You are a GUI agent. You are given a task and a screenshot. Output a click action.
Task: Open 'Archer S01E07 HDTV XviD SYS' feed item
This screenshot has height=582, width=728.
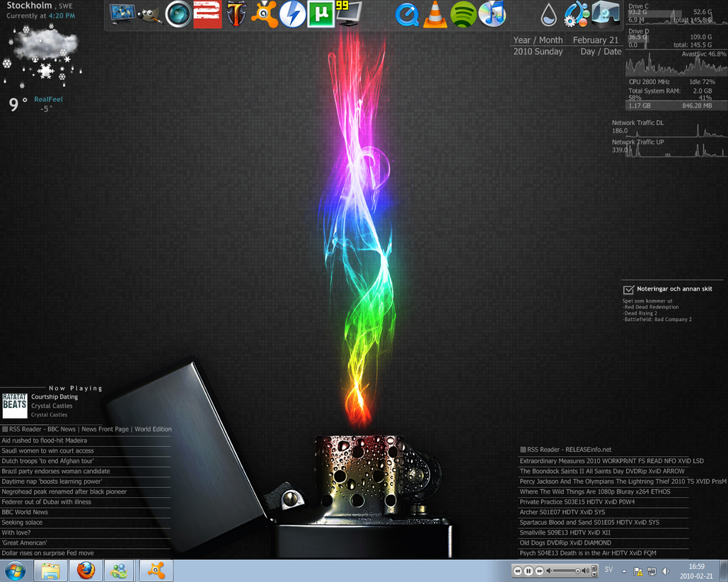pos(562,512)
